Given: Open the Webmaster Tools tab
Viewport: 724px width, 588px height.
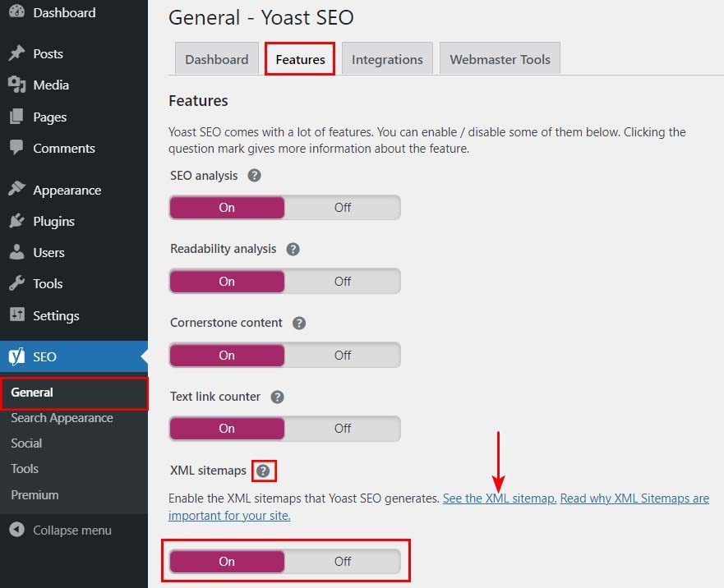Looking at the screenshot, I should (x=500, y=59).
